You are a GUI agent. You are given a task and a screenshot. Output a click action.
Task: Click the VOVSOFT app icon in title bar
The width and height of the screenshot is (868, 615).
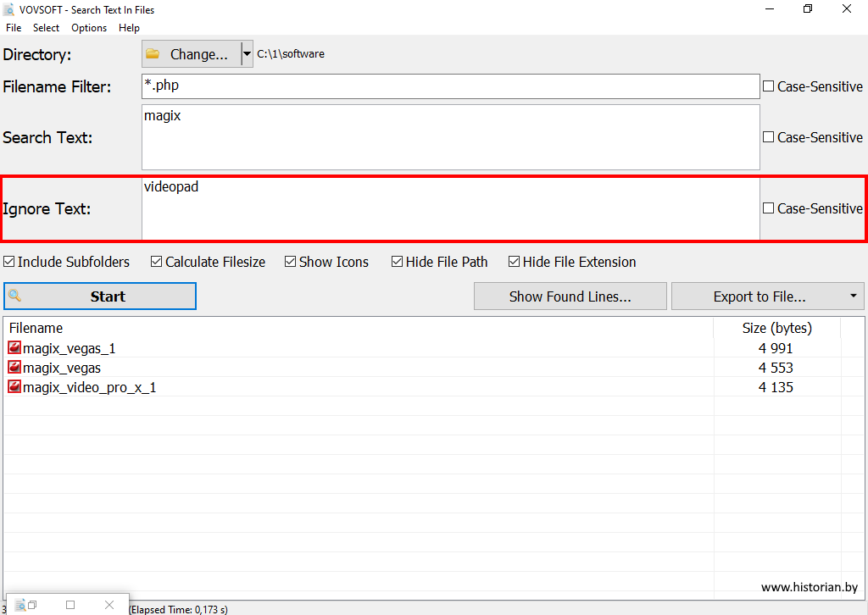pyautogui.click(x=8, y=10)
